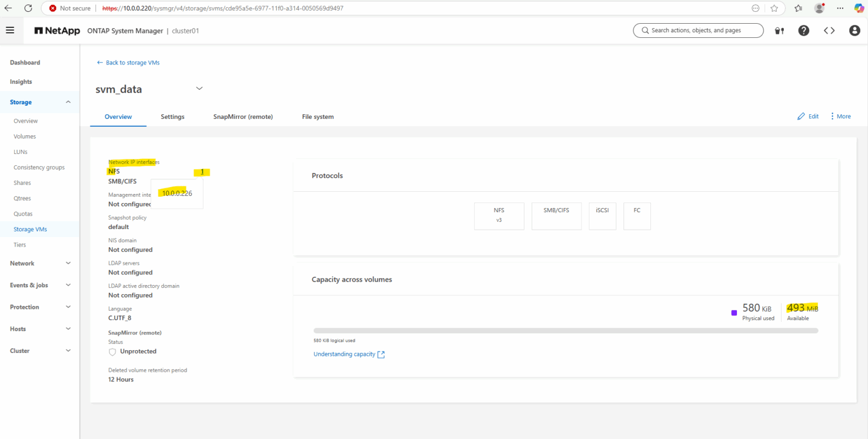This screenshot has height=439, width=868.
Task: Open Shares in the sidebar
Action: click(22, 183)
